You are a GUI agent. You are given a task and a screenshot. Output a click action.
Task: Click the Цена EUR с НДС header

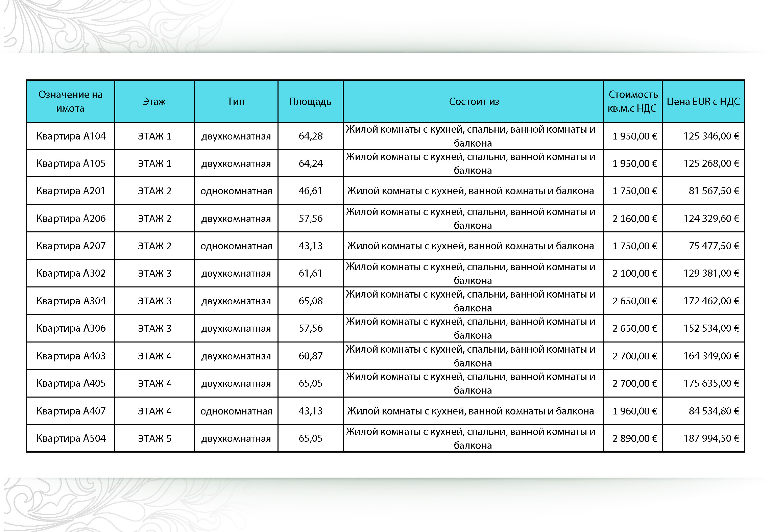pyautogui.click(x=703, y=101)
